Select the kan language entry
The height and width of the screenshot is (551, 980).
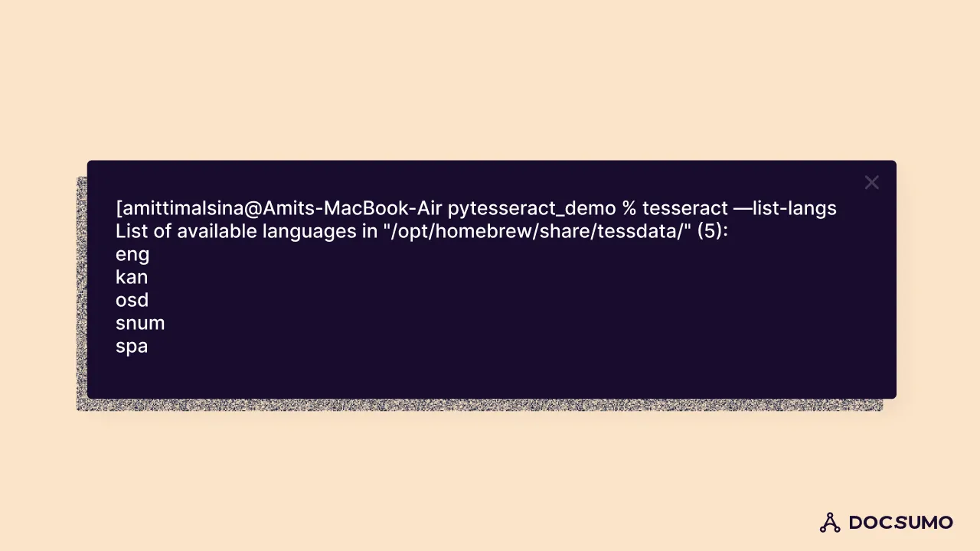pyautogui.click(x=132, y=277)
